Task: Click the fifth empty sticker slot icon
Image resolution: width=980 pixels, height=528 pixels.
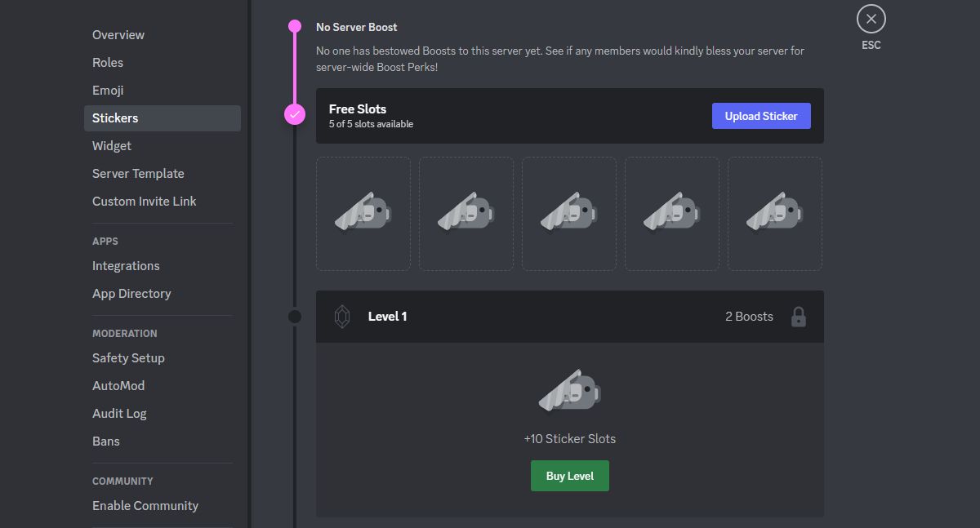Action: click(774, 213)
